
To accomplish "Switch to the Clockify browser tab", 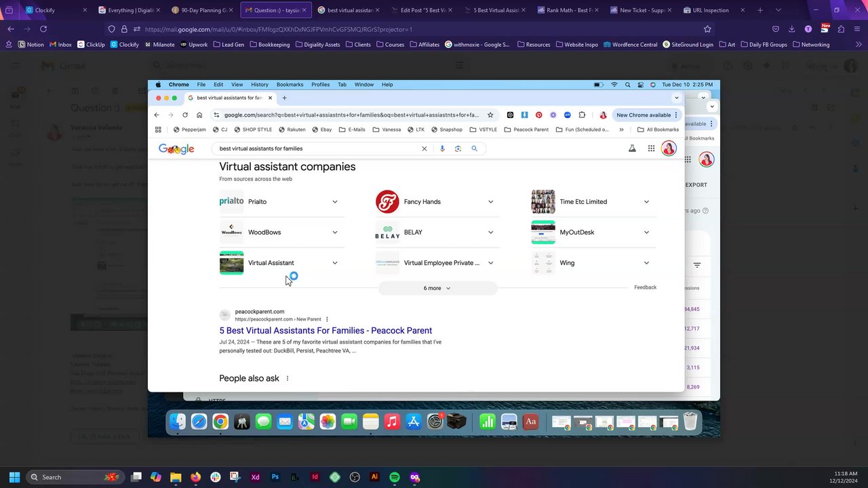I will click(56, 10).
